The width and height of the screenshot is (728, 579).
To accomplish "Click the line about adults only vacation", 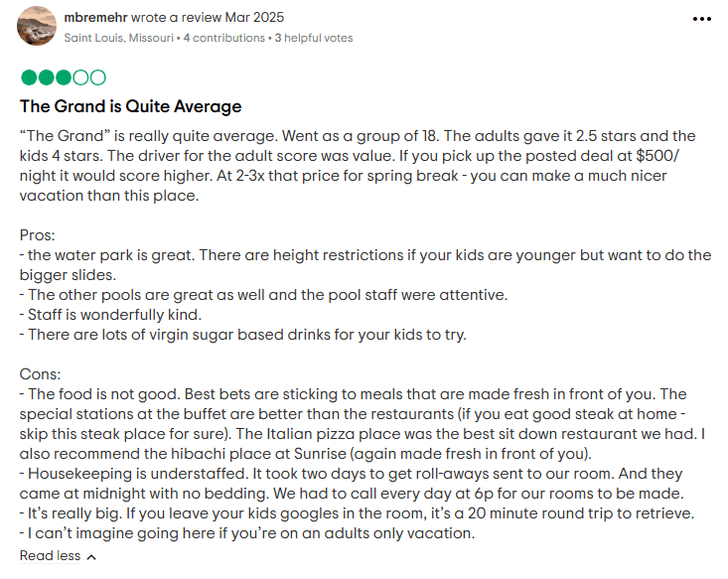I will point(247,533).
